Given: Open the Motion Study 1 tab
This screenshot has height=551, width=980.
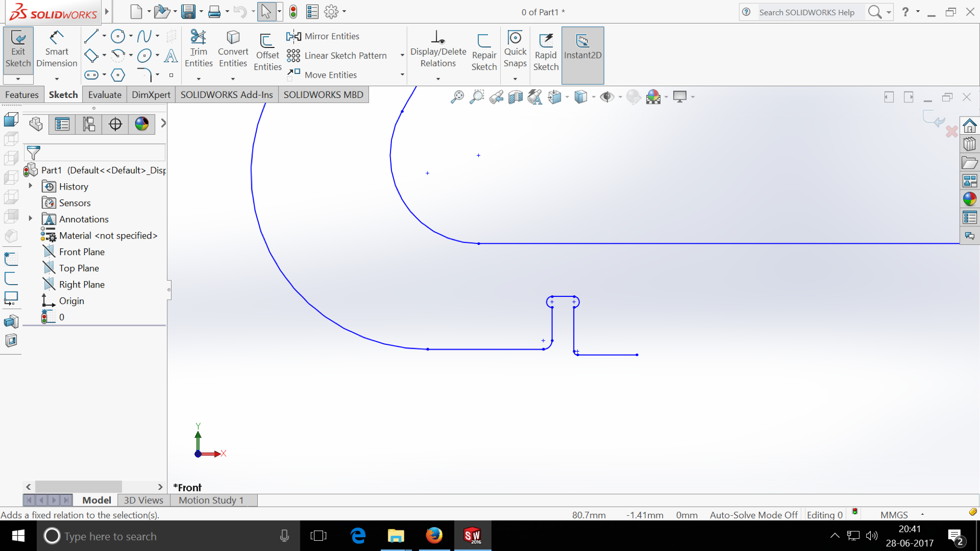Looking at the screenshot, I should (211, 500).
